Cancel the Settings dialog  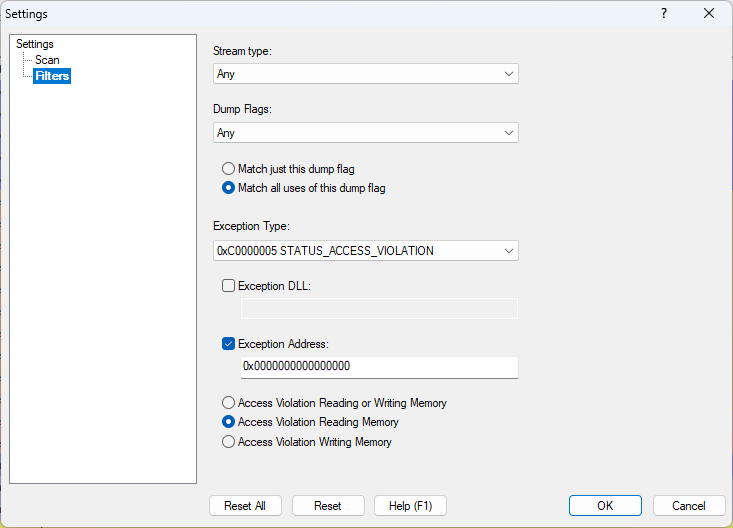point(689,506)
